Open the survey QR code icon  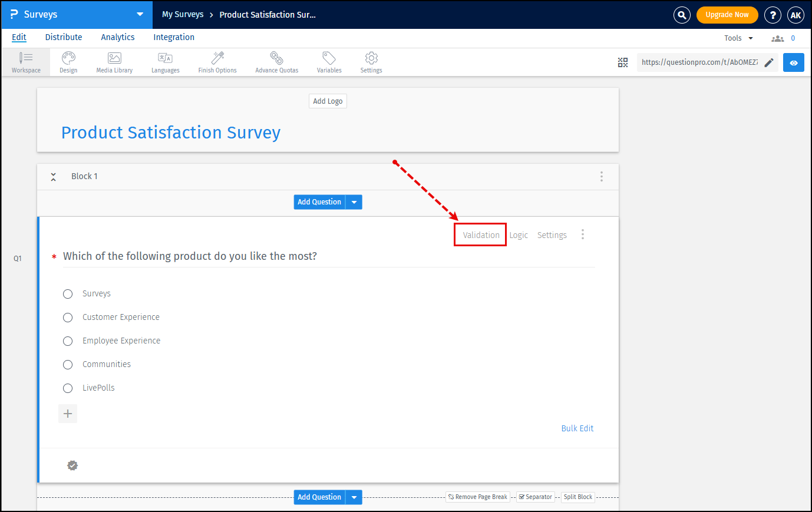[622, 62]
